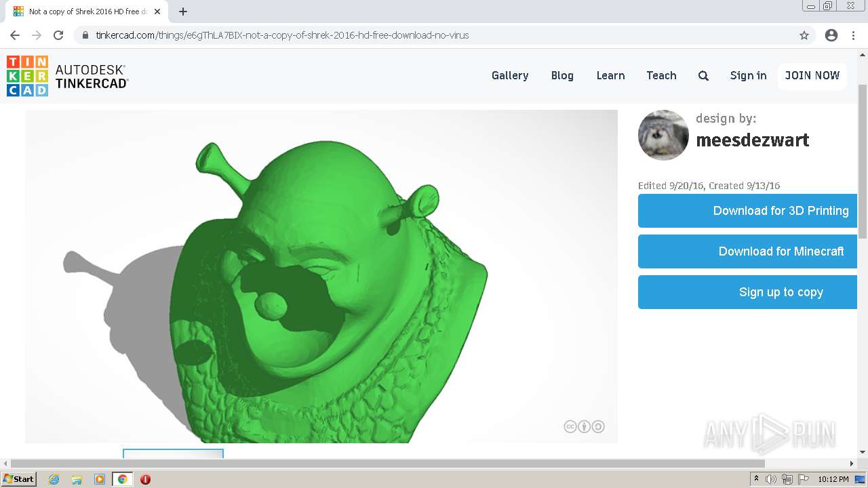Screen dimensions: 868x488
Task: Click the address bar URL
Action: point(282,35)
